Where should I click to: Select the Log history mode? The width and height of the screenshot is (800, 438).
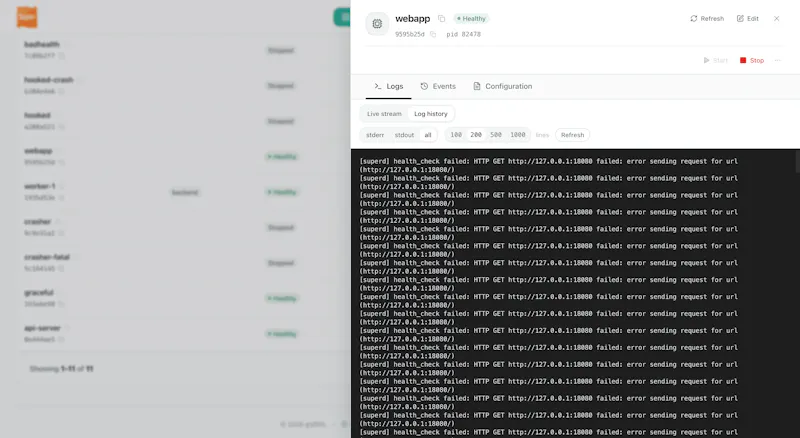point(431,114)
